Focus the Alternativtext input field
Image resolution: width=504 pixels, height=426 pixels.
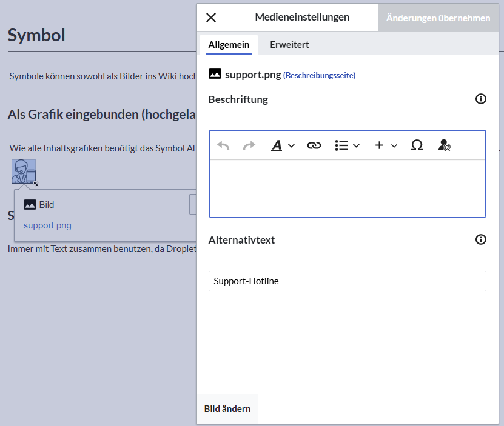coord(347,281)
